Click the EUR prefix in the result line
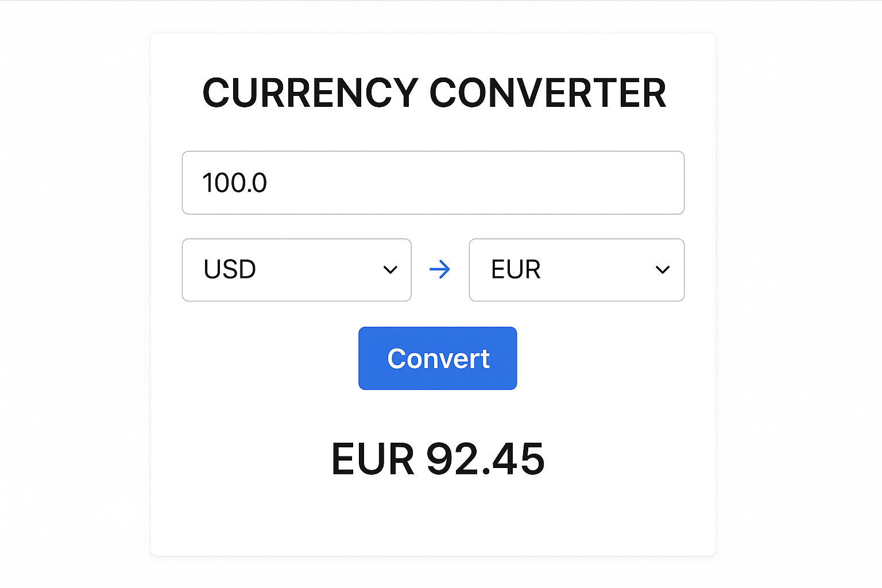The image size is (882, 588). [x=373, y=459]
